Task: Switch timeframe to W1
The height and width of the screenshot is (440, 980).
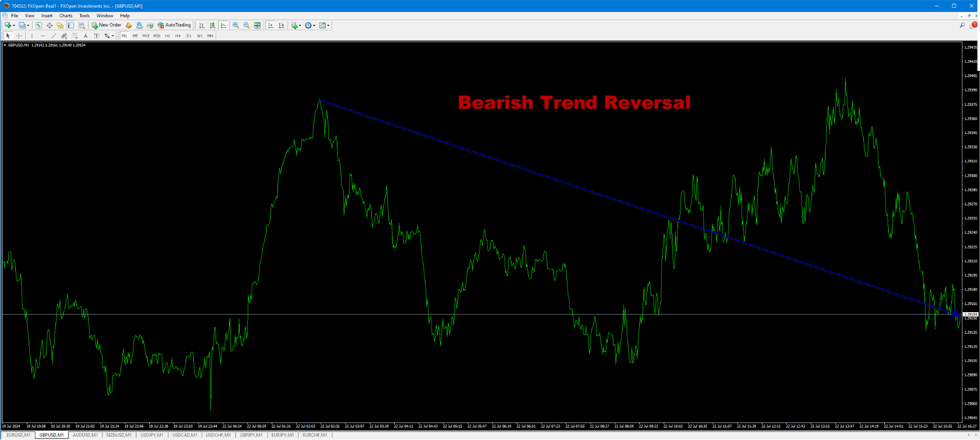Action: (200, 36)
